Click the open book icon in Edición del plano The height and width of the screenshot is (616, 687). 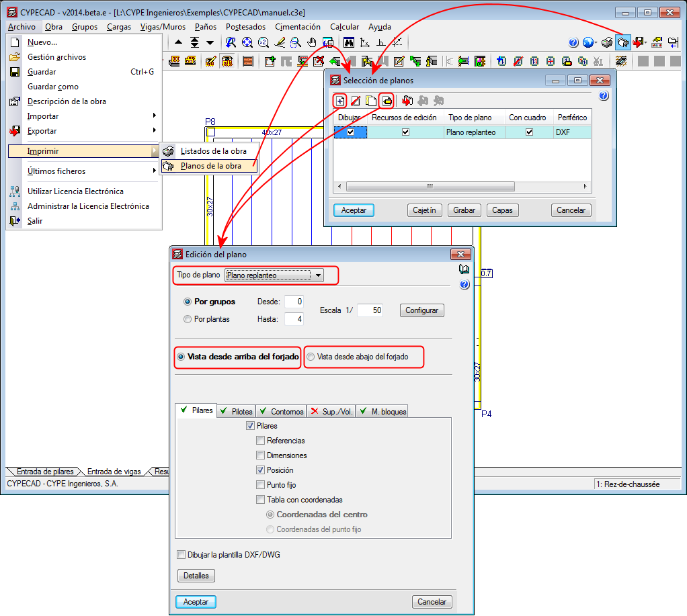point(464,269)
